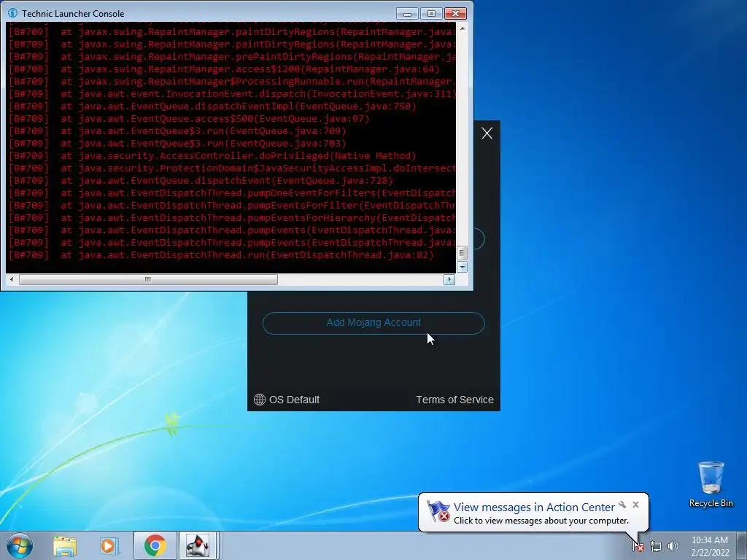The width and height of the screenshot is (747, 560).
Task: Click the console vertical scrollbar thumb
Action: pos(462,253)
